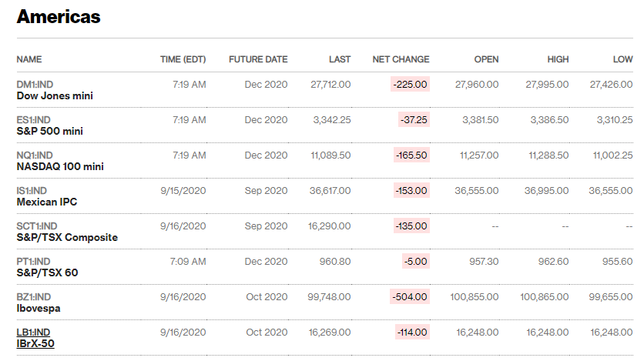Click the HIGH column header

pyautogui.click(x=558, y=59)
